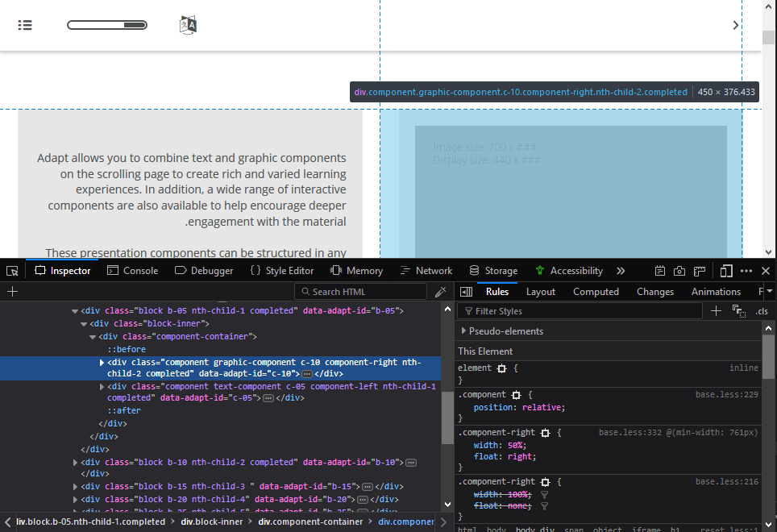This screenshot has height=532, width=777.
Task: Expand the block b-10 div node
Action: pyautogui.click(x=75, y=462)
